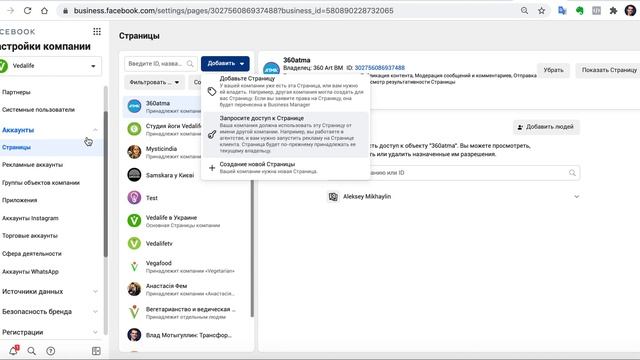Select the Test page avatar
Screen dimensions: 640x360
[134, 198]
